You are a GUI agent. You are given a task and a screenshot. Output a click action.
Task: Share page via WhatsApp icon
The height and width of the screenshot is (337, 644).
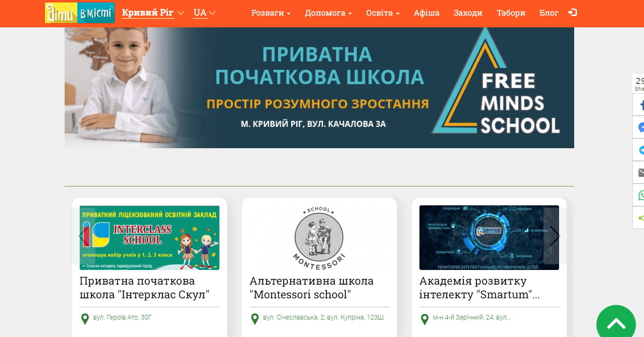(x=639, y=195)
